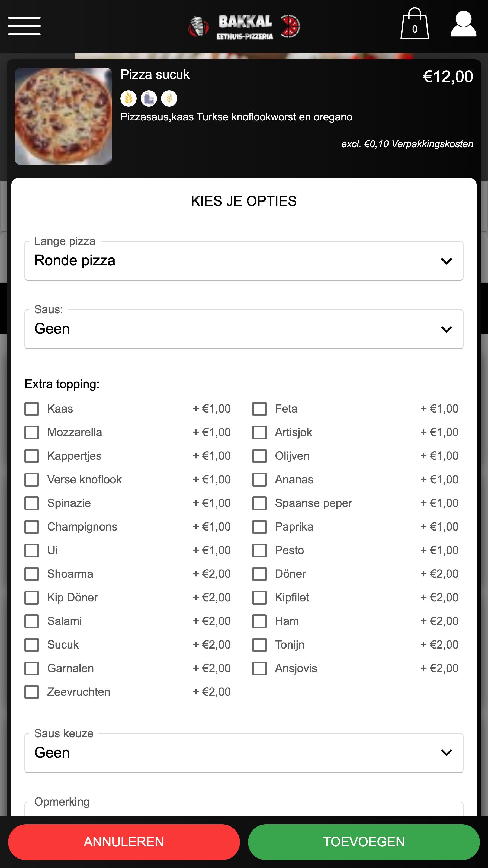The height and width of the screenshot is (868, 488).
Task: Open the Saus keuze dropdown
Action: (244, 753)
